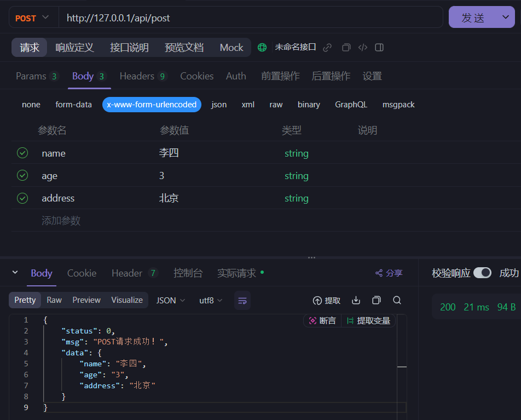
Task: Click the 未命名接口 interface name
Action: 296,47
